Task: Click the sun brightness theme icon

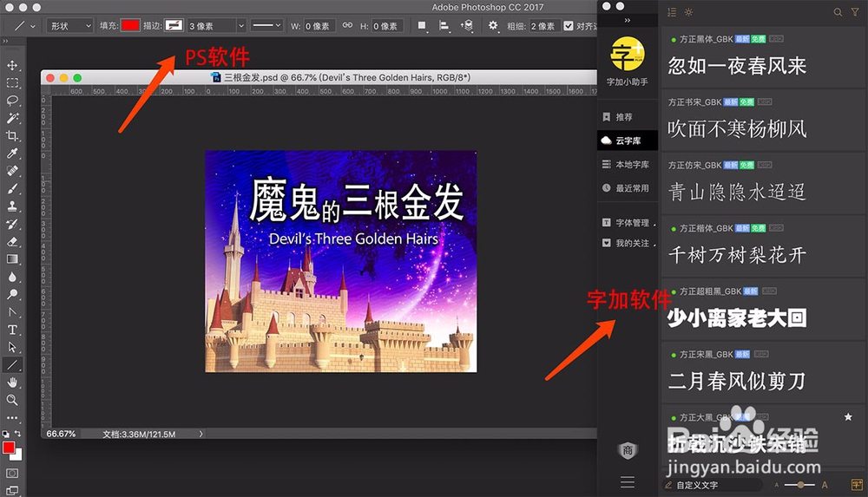Action: pyautogui.click(x=688, y=12)
